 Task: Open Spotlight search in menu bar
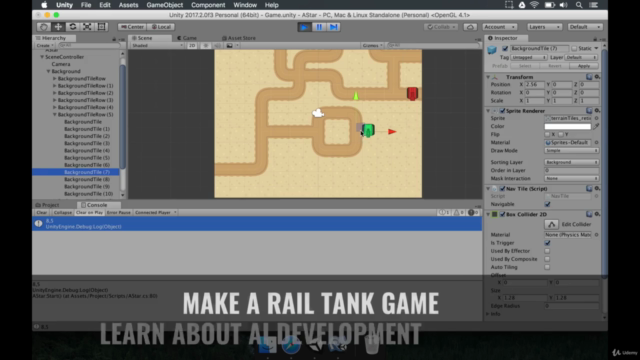pyautogui.click(x=579, y=5)
